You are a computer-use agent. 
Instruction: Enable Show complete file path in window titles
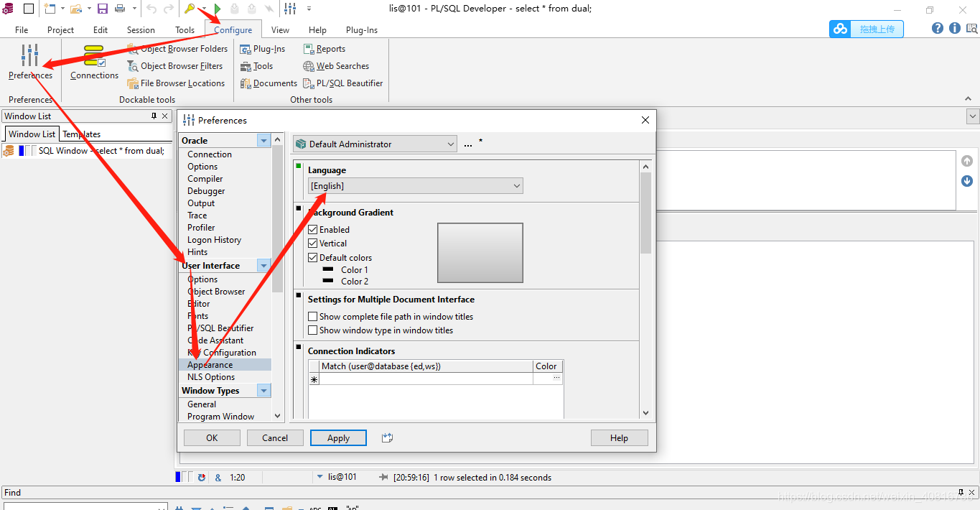313,316
